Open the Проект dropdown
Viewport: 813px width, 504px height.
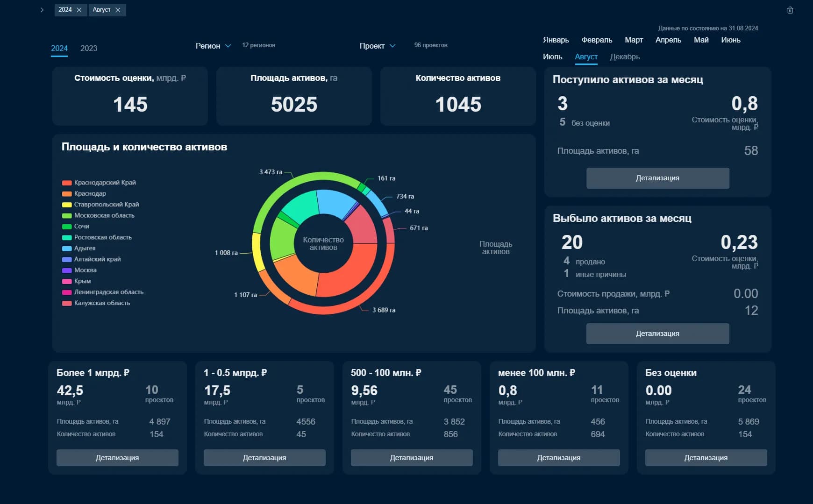[x=377, y=46]
